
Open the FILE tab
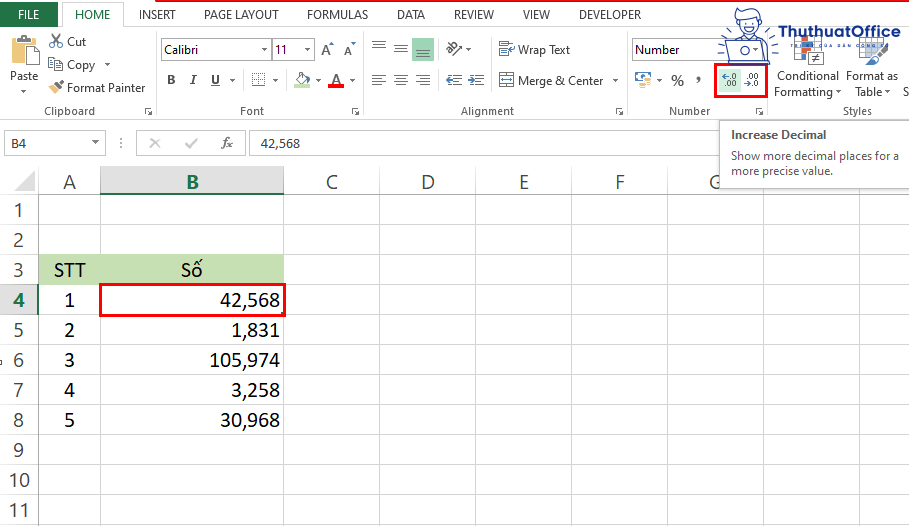[x=28, y=15]
